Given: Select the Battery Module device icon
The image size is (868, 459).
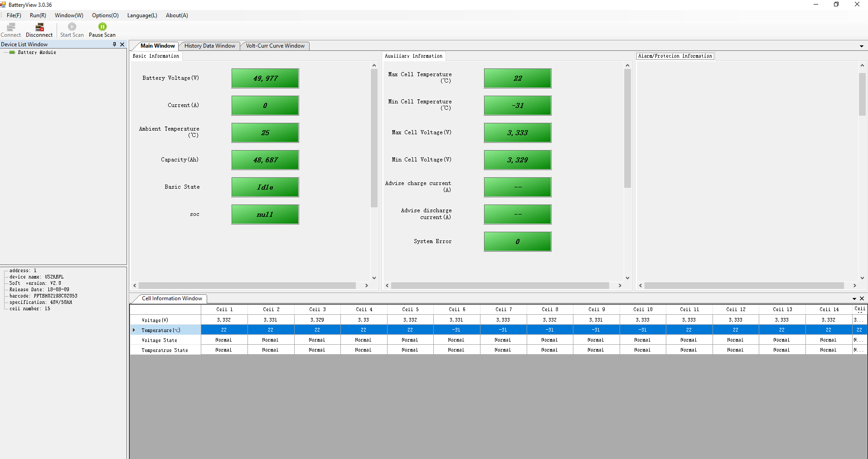Looking at the screenshot, I should click(x=12, y=53).
